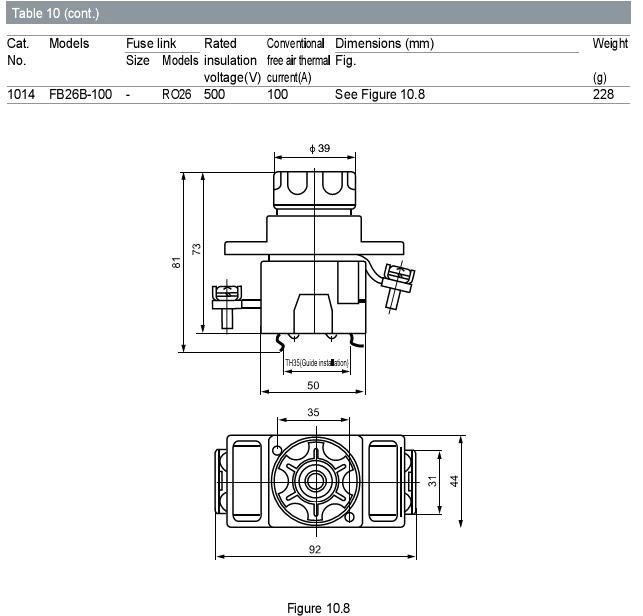Select the weight value '228'
Screen dimensions: 643x616
pos(603,94)
